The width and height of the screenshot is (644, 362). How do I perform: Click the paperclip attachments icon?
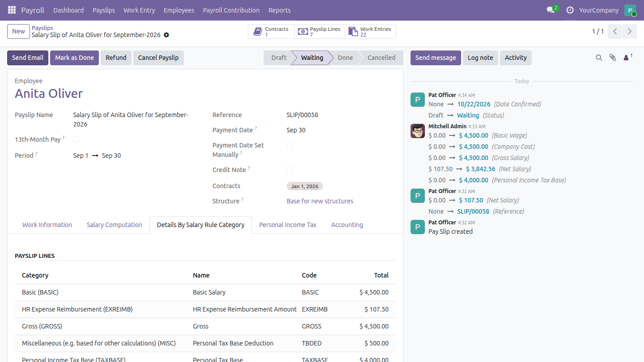[x=613, y=58]
